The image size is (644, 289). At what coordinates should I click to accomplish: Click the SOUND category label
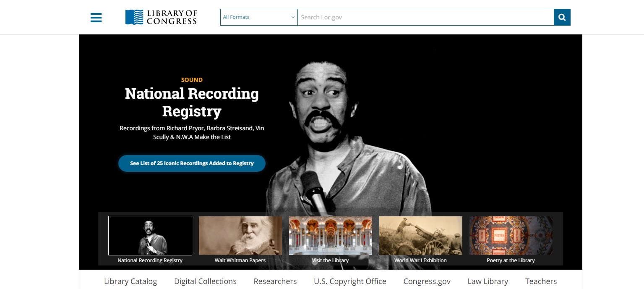[x=192, y=80]
